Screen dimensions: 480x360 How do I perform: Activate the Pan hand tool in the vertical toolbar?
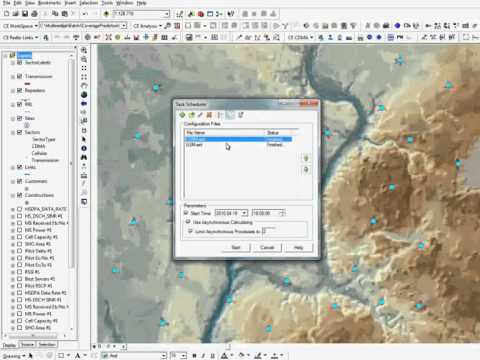pyautogui.click(x=84, y=86)
